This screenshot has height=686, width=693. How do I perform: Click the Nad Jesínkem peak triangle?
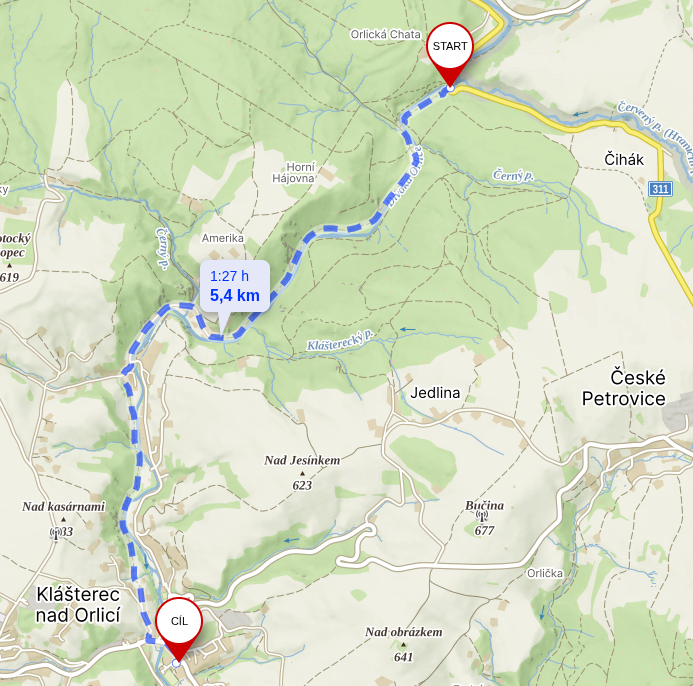[x=302, y=473]
